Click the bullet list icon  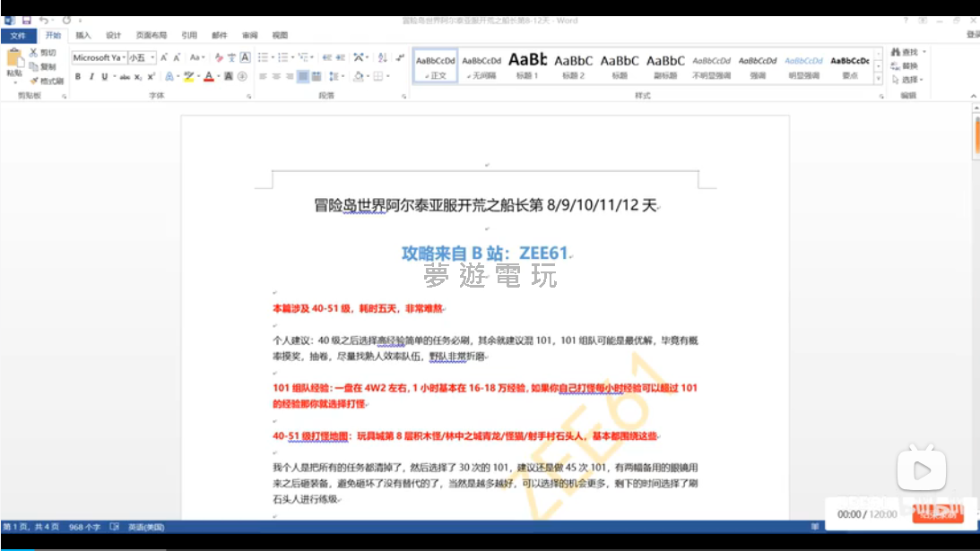coord(264,57)
